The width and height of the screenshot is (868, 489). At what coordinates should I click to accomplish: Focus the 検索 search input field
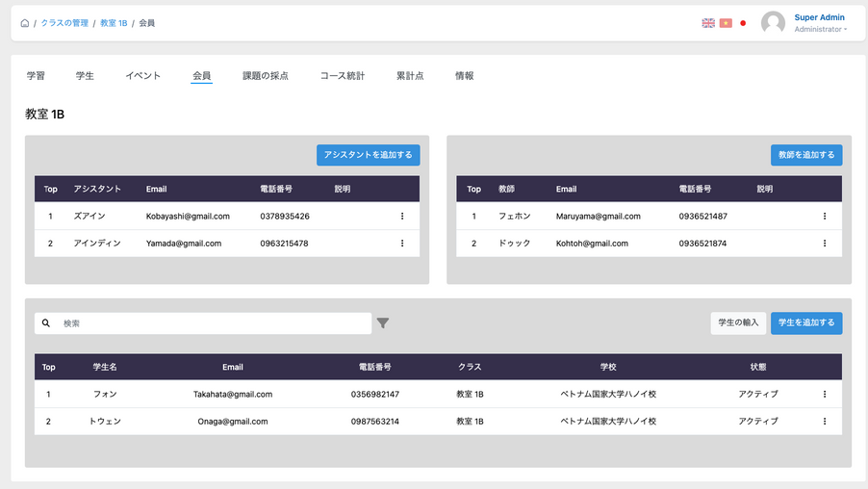click(212, 323)
